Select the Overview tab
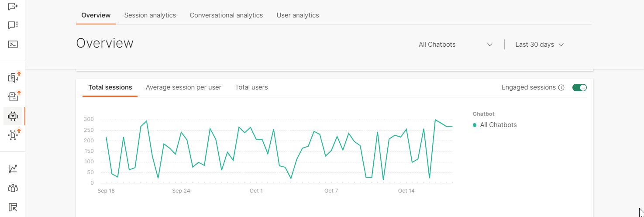This screenshot has width=644, height=217. pos(96,15)
